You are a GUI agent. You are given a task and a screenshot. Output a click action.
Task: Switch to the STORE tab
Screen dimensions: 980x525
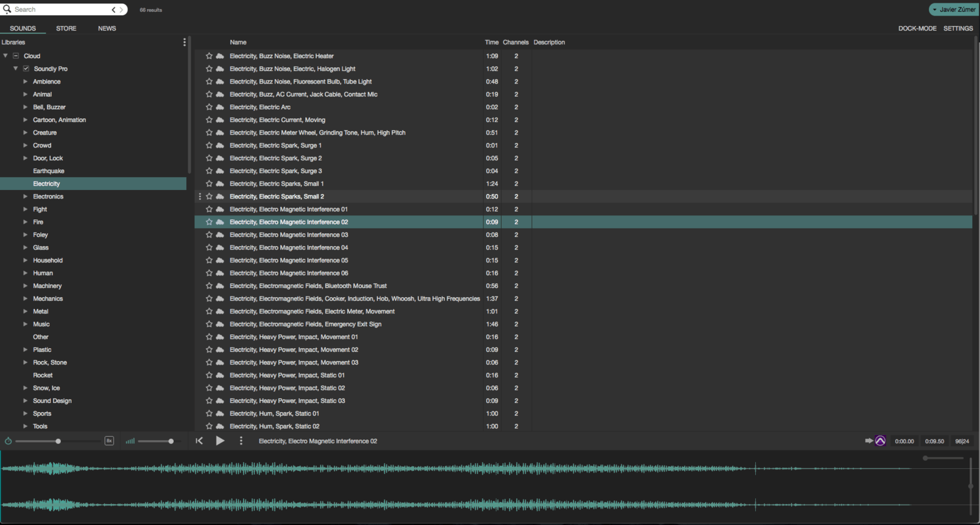pos(66,28)
